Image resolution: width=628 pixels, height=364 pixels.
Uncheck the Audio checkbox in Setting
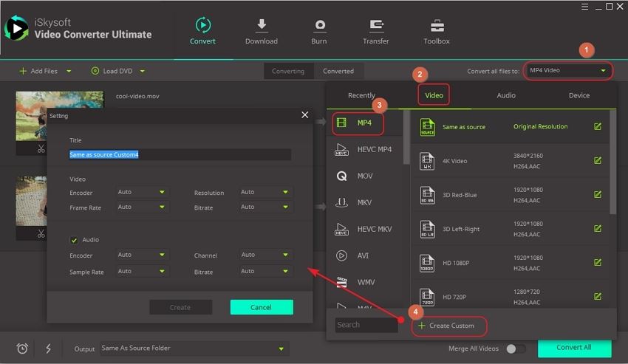(74, 240)
